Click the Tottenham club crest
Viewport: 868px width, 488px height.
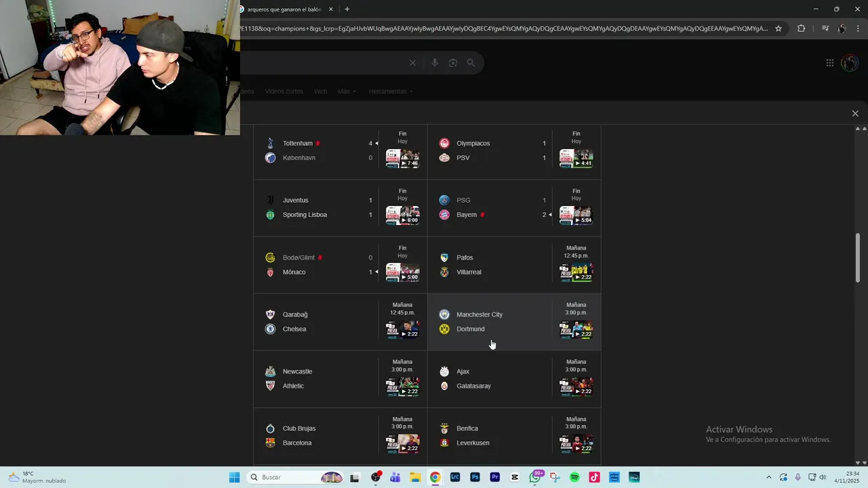[x=270, y=143]
